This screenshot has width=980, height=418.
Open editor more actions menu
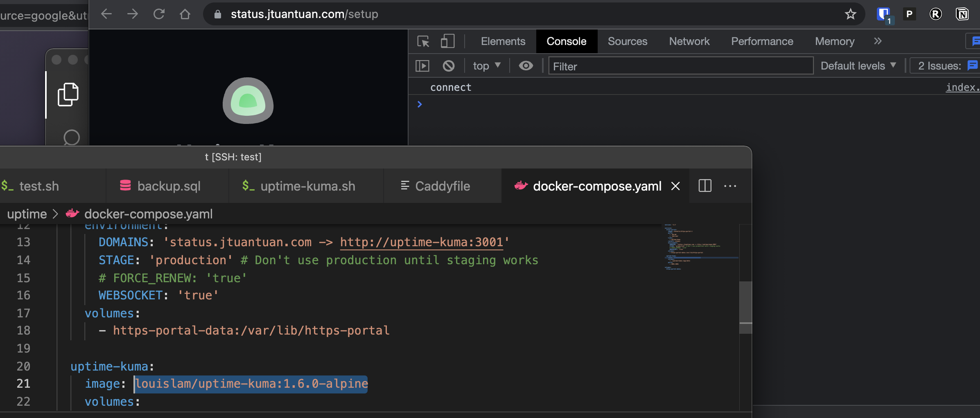730,186
